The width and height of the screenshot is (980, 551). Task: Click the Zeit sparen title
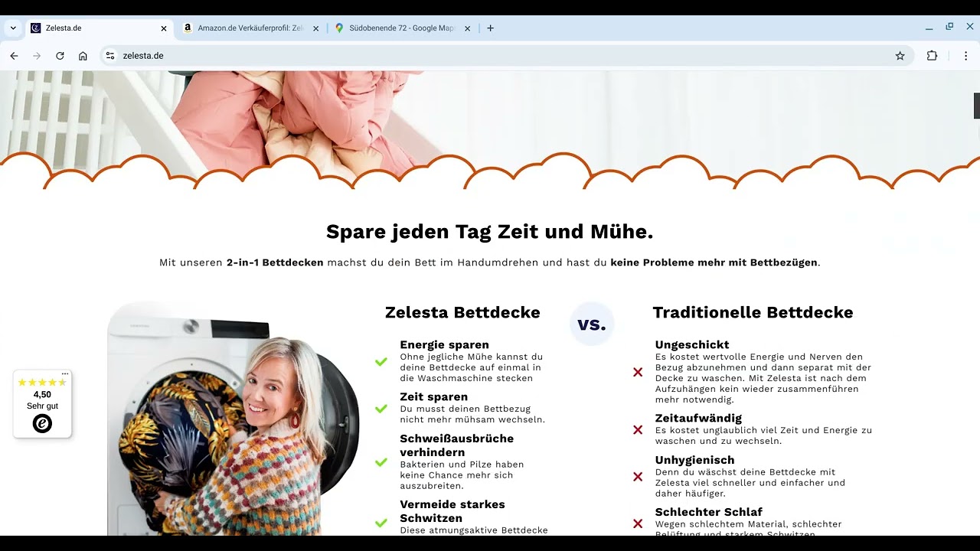433,397
